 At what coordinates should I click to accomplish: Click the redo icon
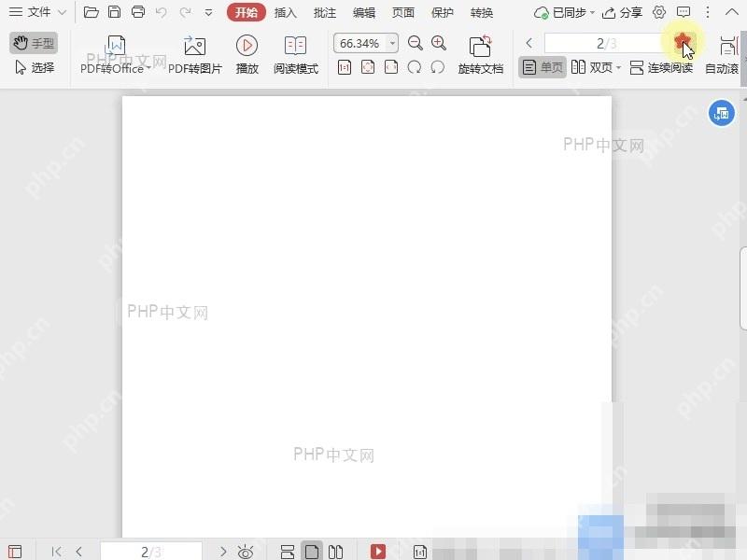(185, 12)
